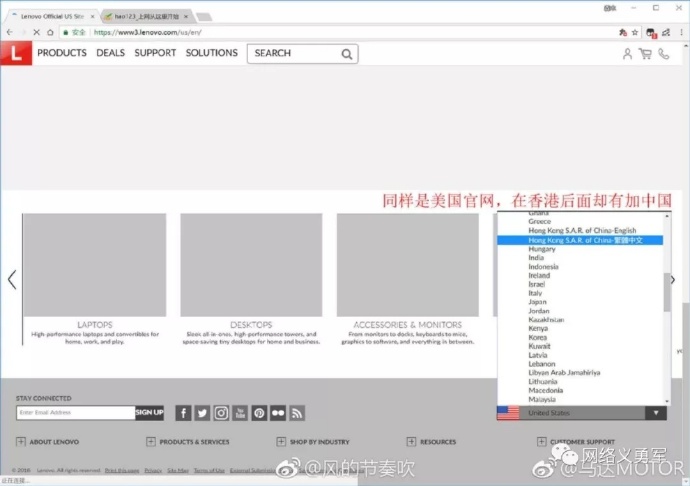
Task: Select Hungary in the country list
Action: point(542,249)
